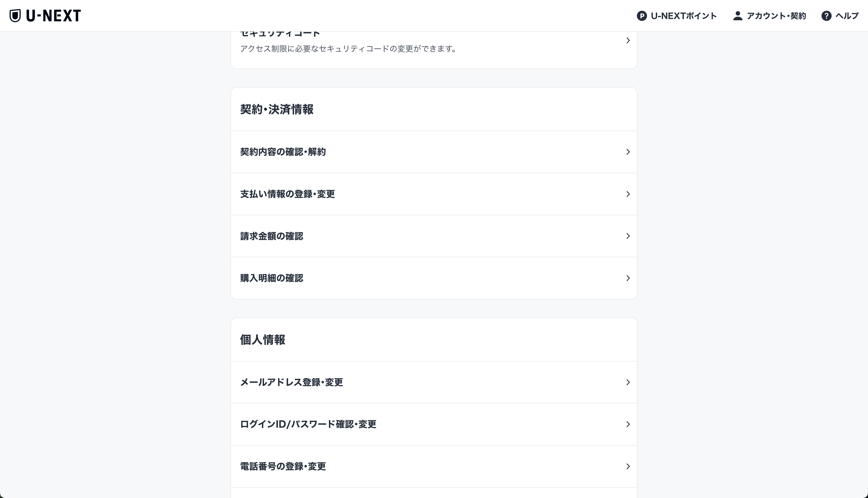
Task: Click chevron on 契約内容の確認・解約 row
Action: click(628, 152)
